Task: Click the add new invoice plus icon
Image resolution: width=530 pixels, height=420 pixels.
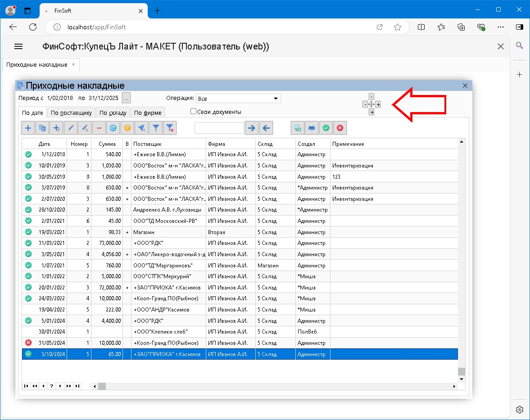Action: pyautogui.click(x=28, y=128)
